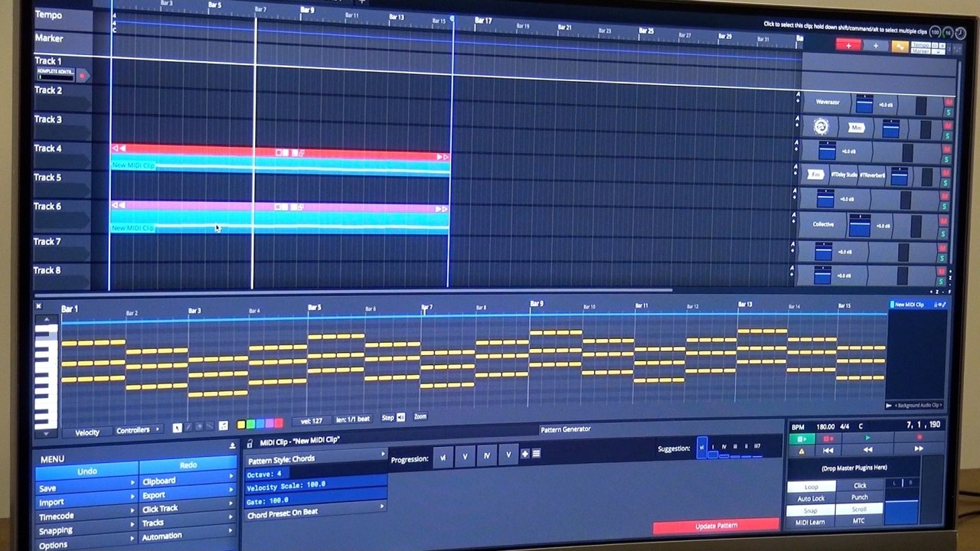Toggle the Snap button

[811, 510]
